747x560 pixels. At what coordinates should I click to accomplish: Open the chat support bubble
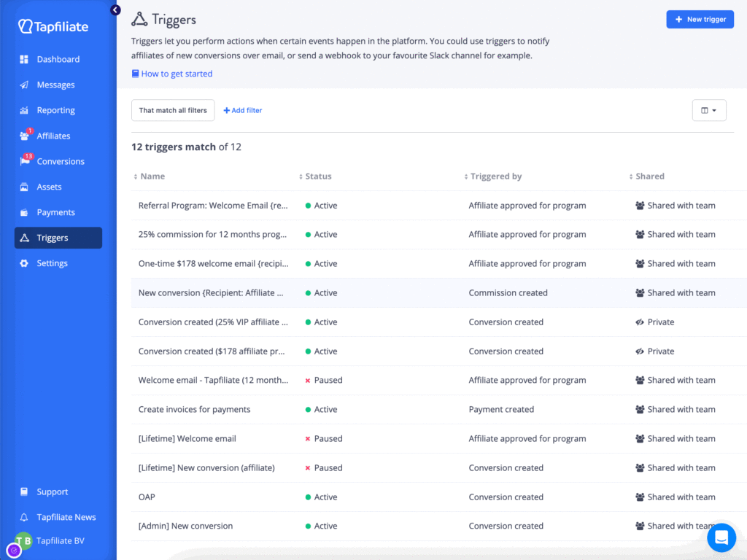click(721, 538)
